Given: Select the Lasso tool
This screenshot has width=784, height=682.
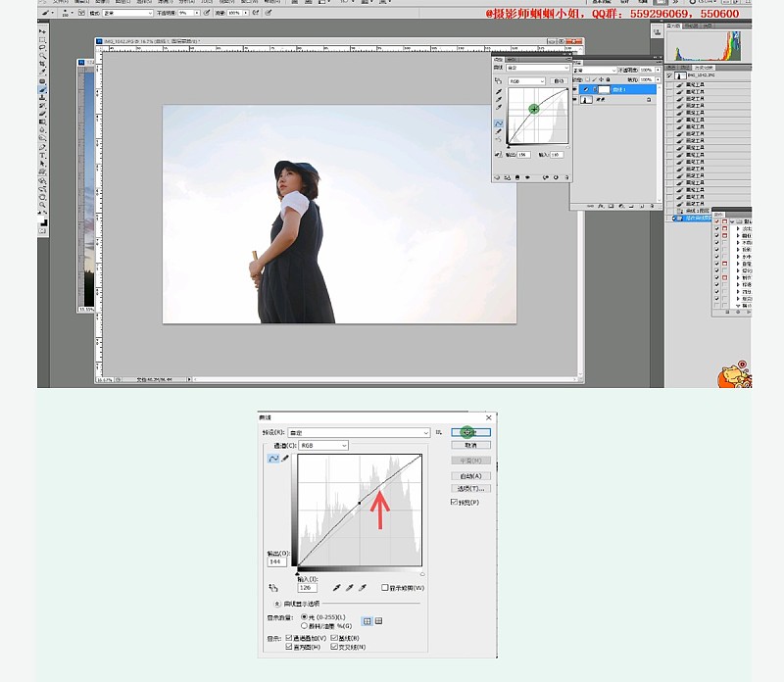Looking at the screenshot, I should (x=42, y=47).
